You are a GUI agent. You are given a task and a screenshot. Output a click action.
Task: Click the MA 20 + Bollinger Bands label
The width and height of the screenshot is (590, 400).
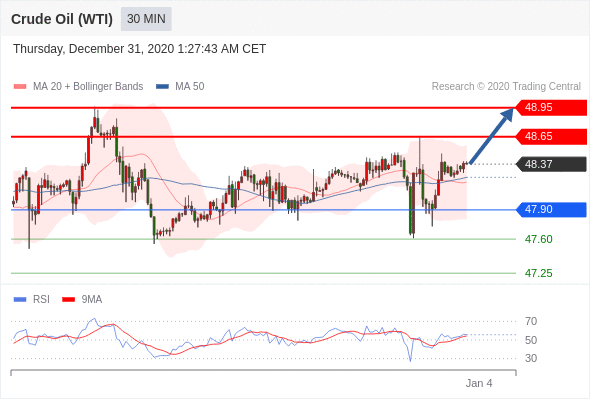tap(88, 87)
